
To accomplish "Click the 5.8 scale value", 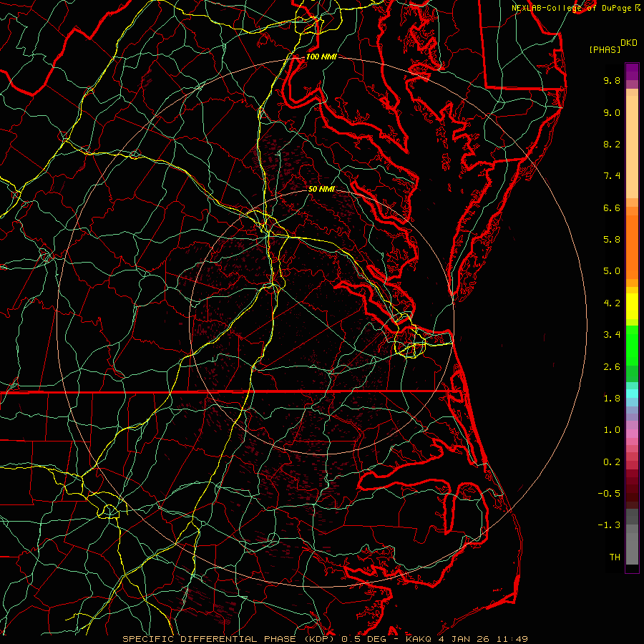I will pos(612,239).
